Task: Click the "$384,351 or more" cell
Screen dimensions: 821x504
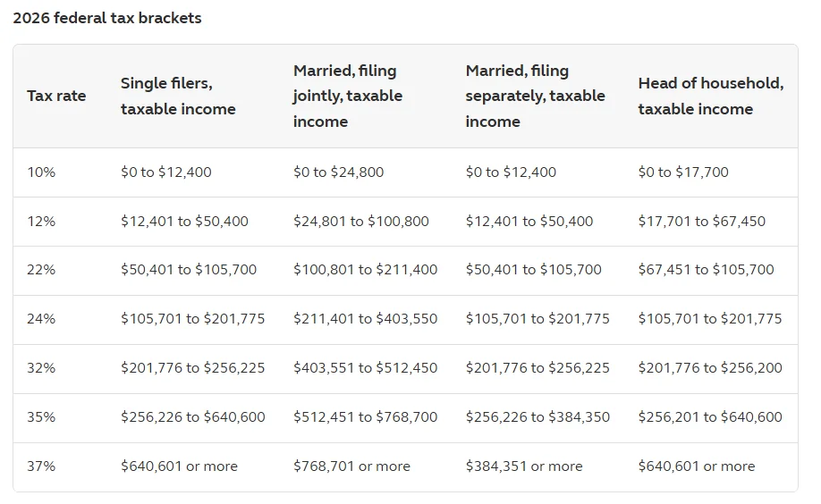Action: click(x=523, y=466)
